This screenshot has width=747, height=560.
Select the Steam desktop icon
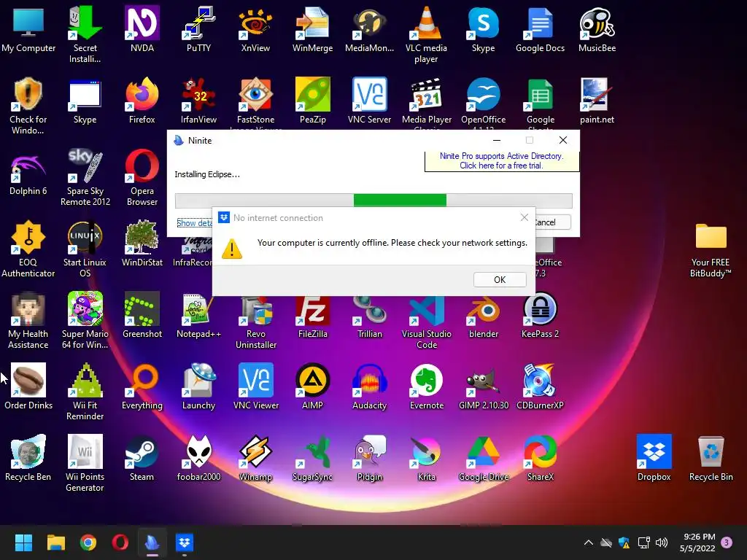(x=142, y=458)
